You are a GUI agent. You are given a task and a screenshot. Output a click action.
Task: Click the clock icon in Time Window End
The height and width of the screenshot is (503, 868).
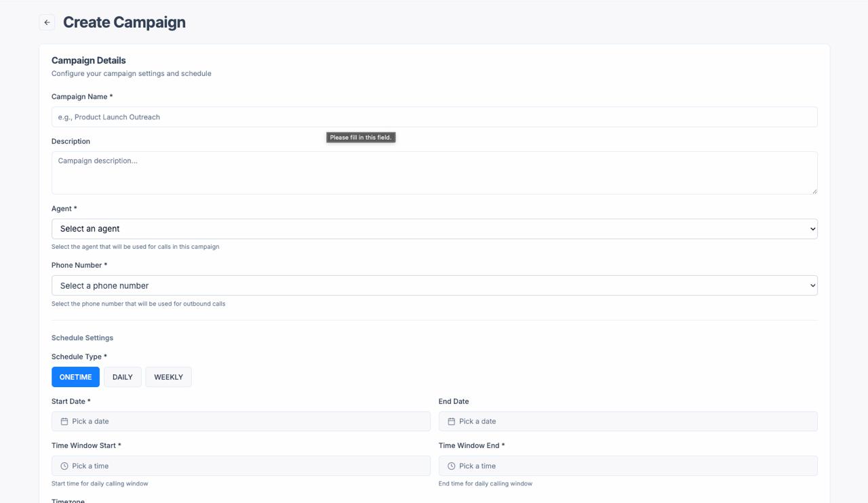click(451, 466)
